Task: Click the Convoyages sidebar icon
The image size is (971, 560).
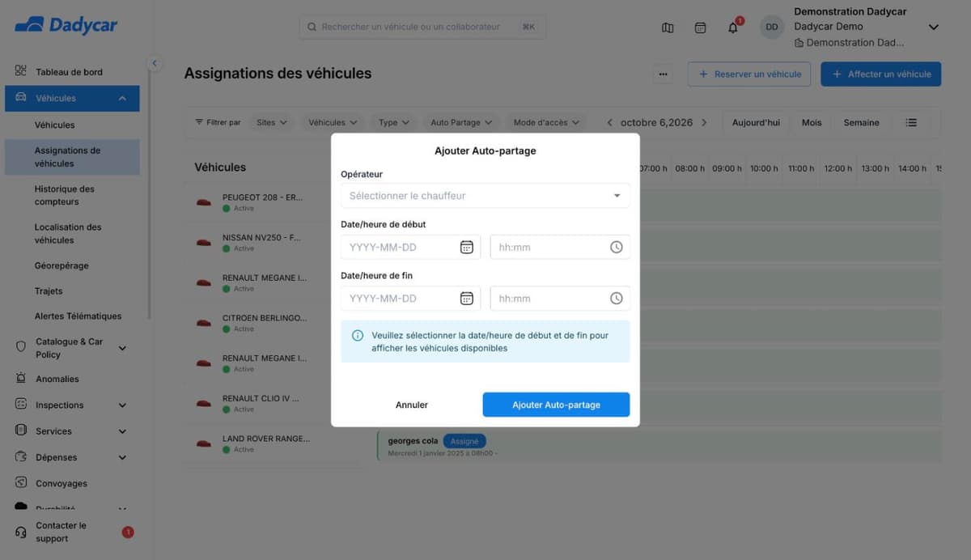Action: (21, 482)
